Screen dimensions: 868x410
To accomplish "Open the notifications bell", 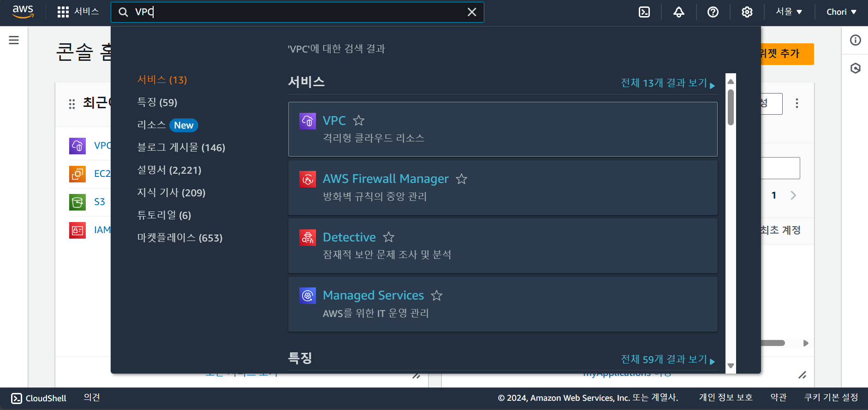I will tap(678, 12).
